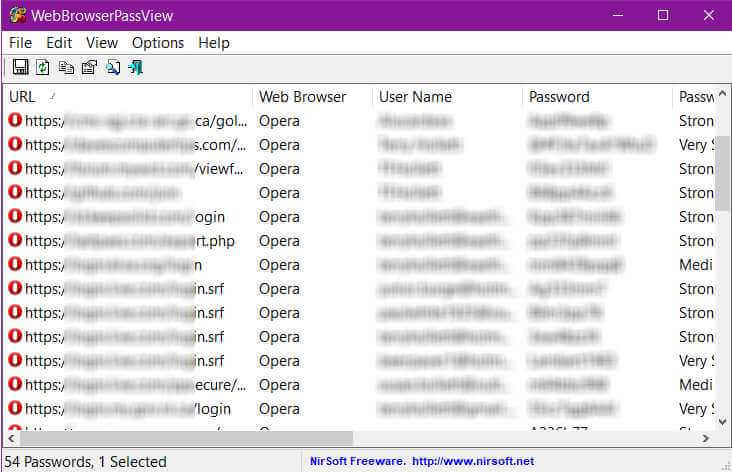
Task: Click the horizontal scrollbar left arrow
Action: [11, 438]
